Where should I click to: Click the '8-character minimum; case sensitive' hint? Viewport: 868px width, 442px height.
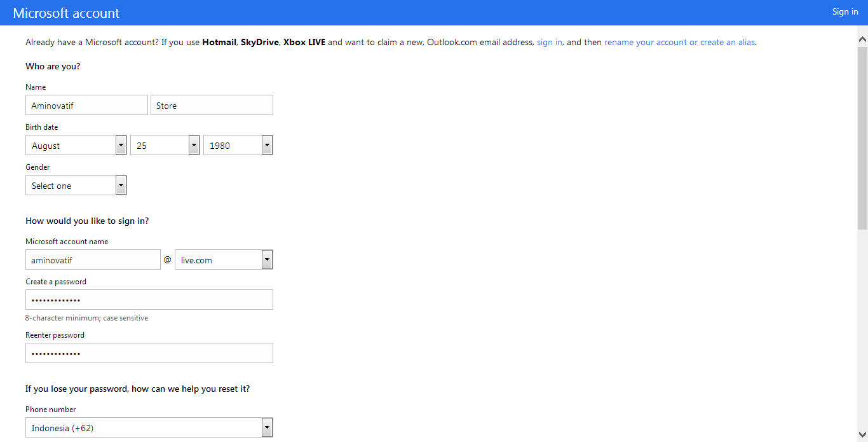coord(86,318)
